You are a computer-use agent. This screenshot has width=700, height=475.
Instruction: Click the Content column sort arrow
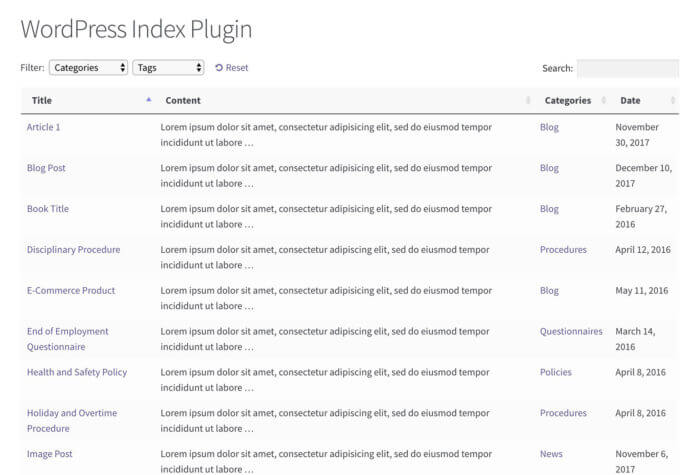click(x=528, y=100)
